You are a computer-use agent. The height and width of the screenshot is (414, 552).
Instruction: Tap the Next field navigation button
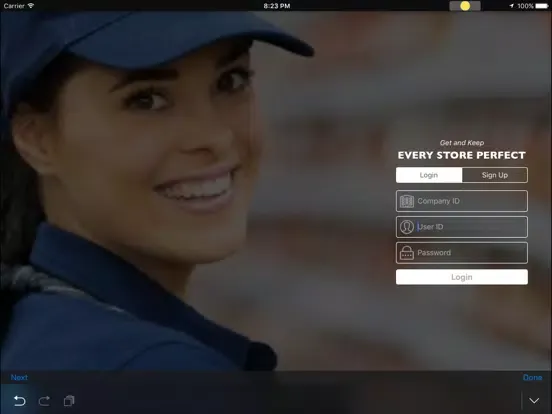point(19,377)
